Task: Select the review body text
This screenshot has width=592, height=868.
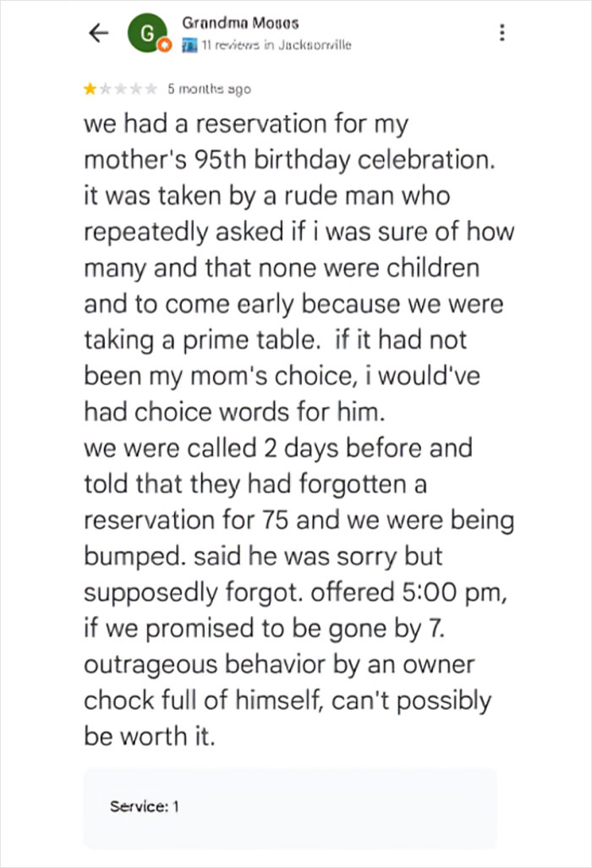Action: coord(296,423)
